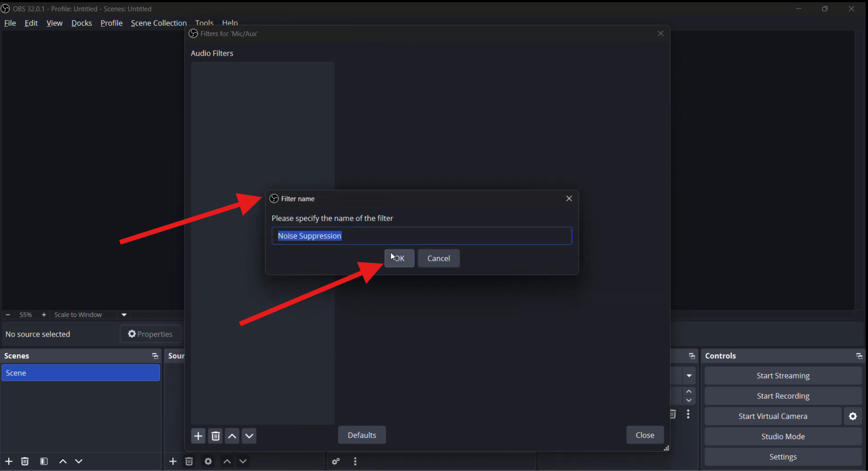Select the filter name text field
The width and height of the screenshot is (868, 471).
pyautogui.click(x=422, y=235)
